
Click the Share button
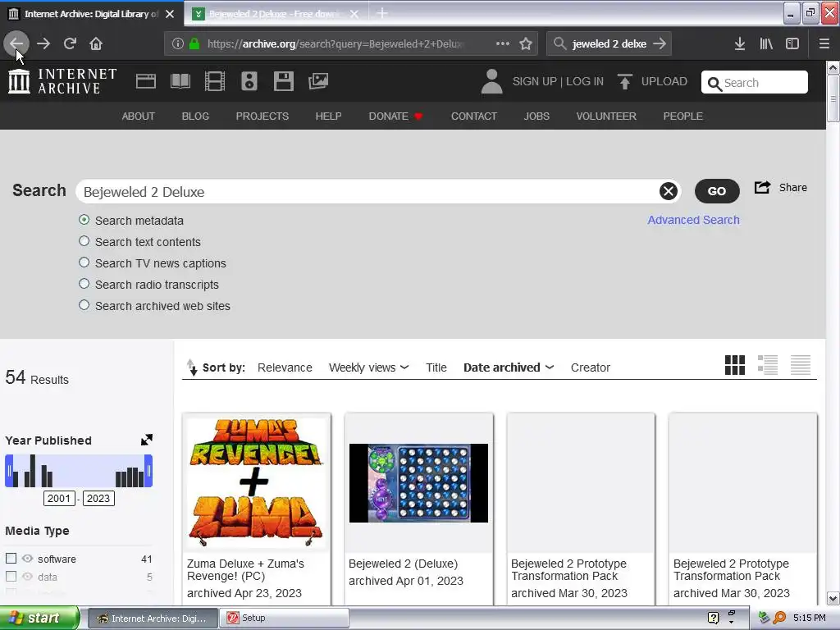pyautogui.click(x=781, y=188)
